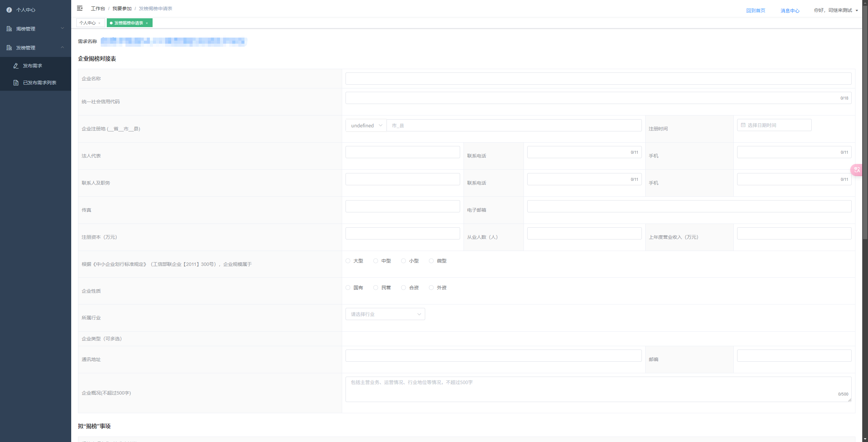
Task: Open the 消息中心 link
Action: 790,11
